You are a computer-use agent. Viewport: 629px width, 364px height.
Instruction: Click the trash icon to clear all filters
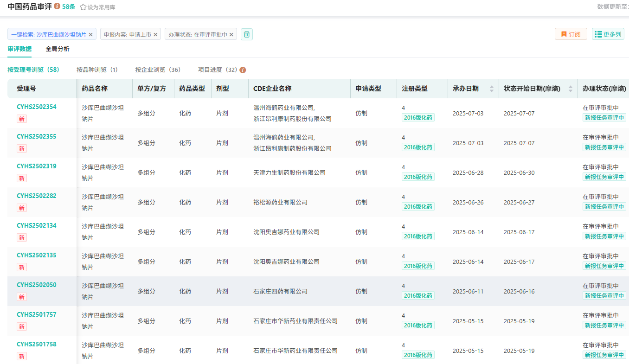(x=247, y=34)
